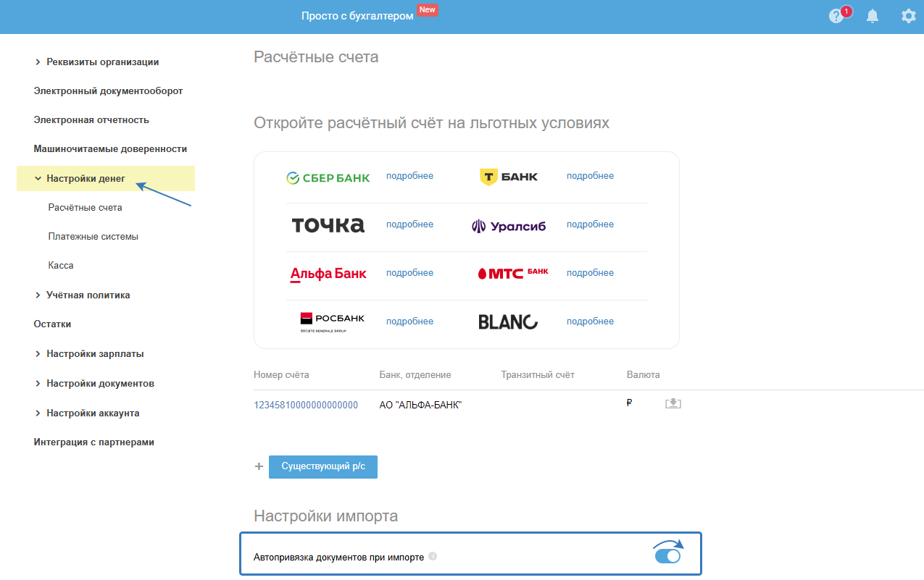The image size is (924, 580).
Task: Click the BLANC bank logo
Action: (x=508, y=322)
